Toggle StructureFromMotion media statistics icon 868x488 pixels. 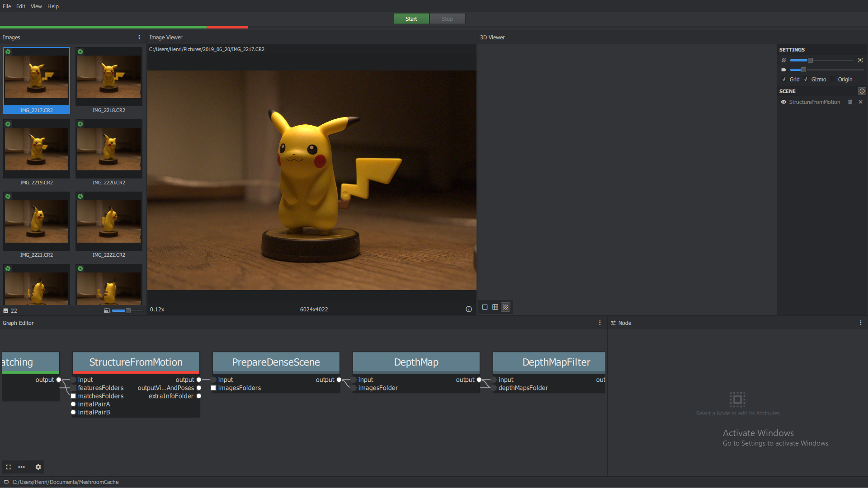(850, 102)
